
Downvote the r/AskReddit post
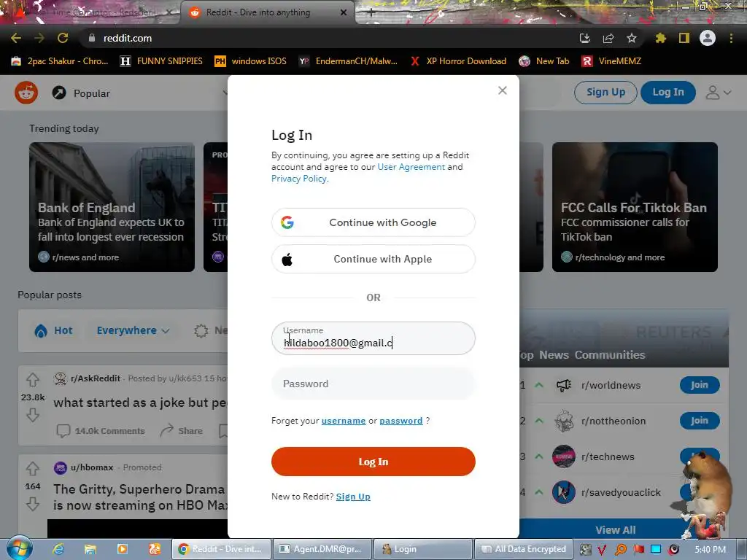click(x=32, y=415)
